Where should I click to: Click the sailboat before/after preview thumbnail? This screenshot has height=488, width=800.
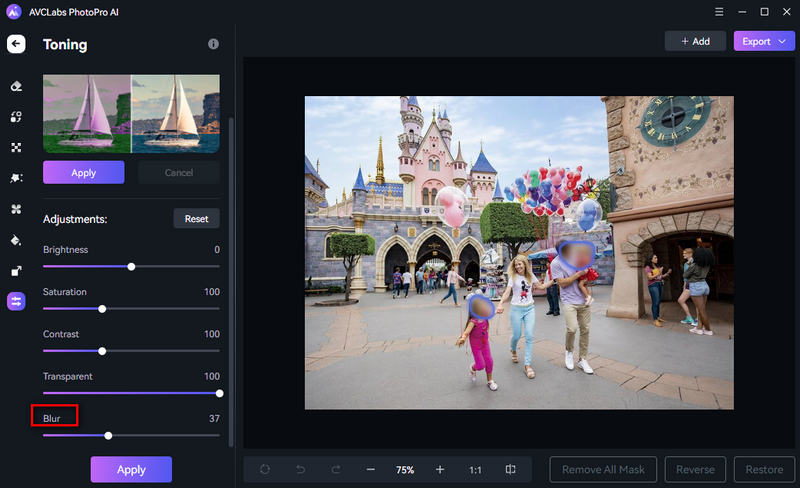click(131, 114)
